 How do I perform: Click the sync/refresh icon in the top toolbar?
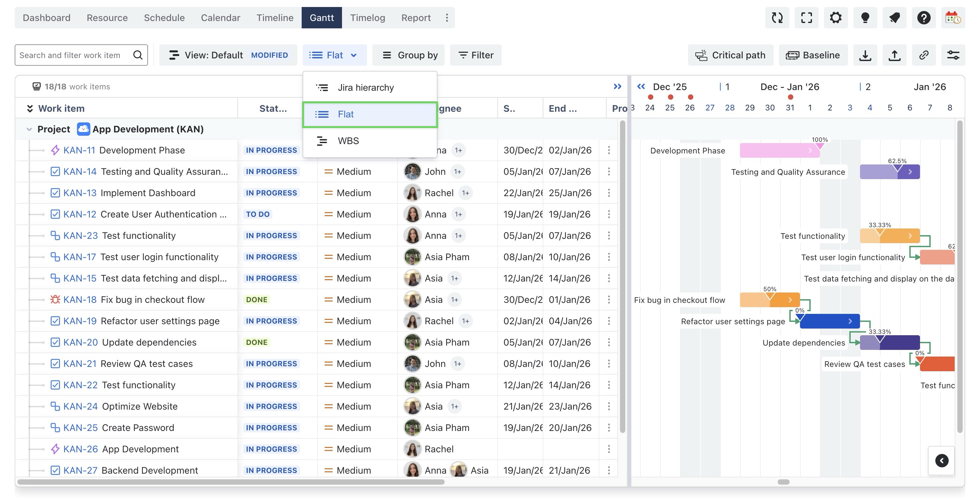click(777, 18)
